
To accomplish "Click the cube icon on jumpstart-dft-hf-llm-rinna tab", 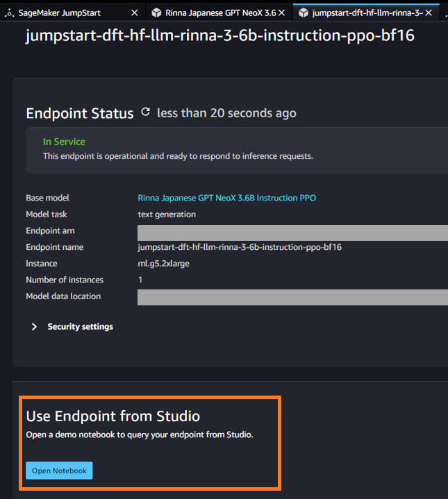I will 304,12.
